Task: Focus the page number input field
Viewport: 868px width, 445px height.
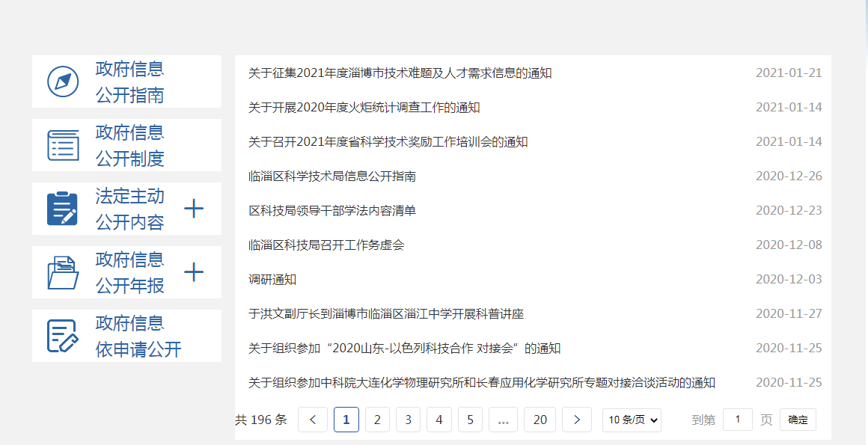Action: coord(738,420)
